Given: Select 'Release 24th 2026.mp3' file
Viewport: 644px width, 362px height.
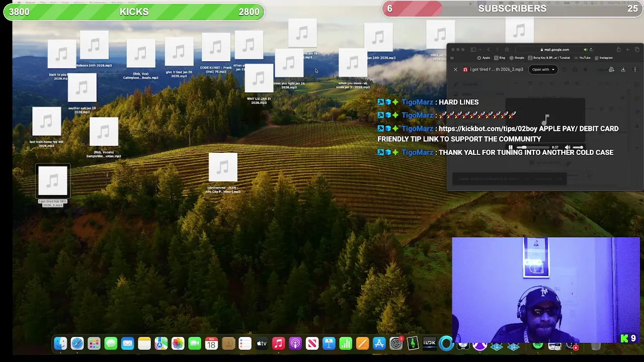Looking at the screenshot, I should 94,49.
